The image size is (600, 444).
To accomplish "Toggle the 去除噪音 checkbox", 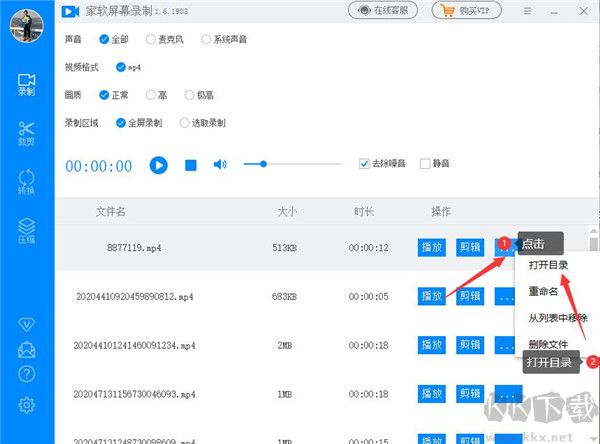I will (x=364, y=164).
